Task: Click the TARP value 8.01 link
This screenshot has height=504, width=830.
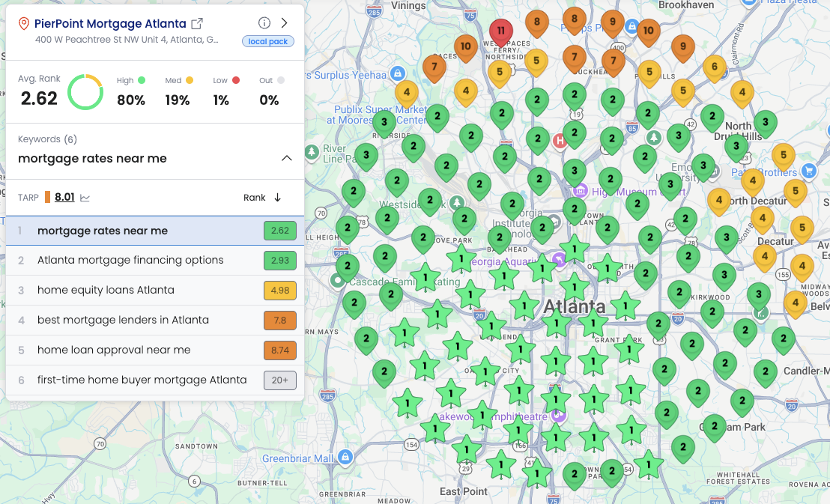Action: pos(64,198)
